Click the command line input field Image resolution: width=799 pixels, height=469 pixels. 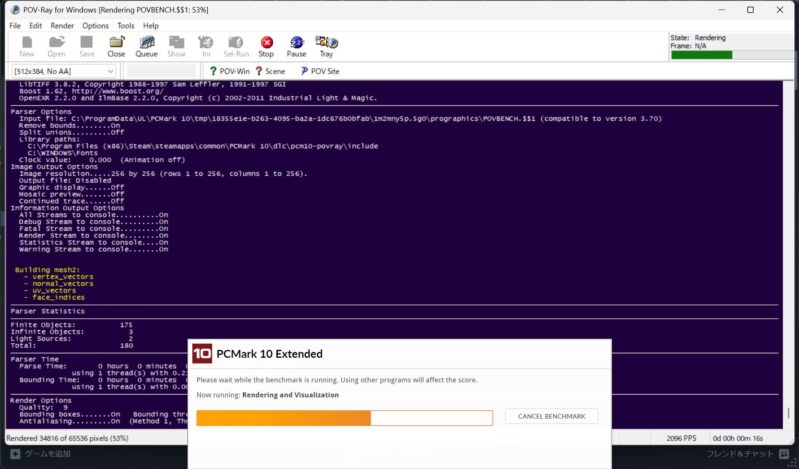coord(161,71)
